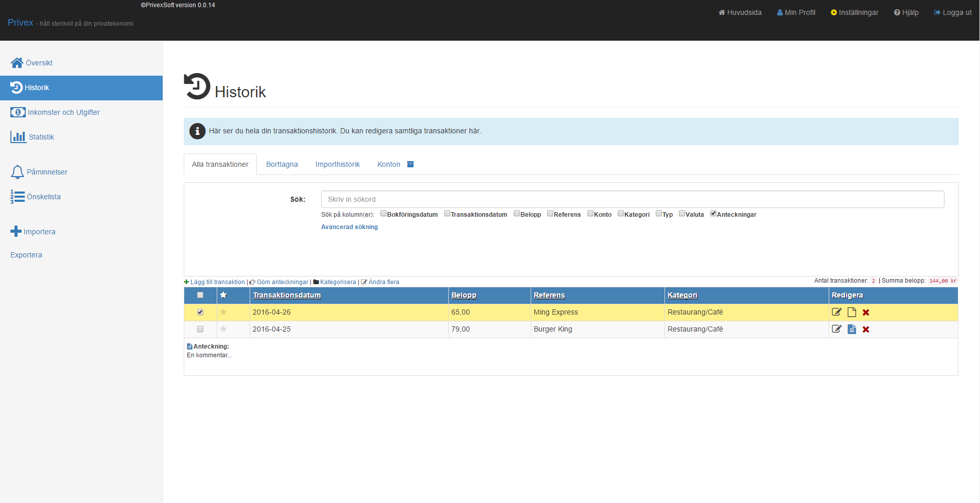Open Statistik in the sidebar

pos(41,137)
